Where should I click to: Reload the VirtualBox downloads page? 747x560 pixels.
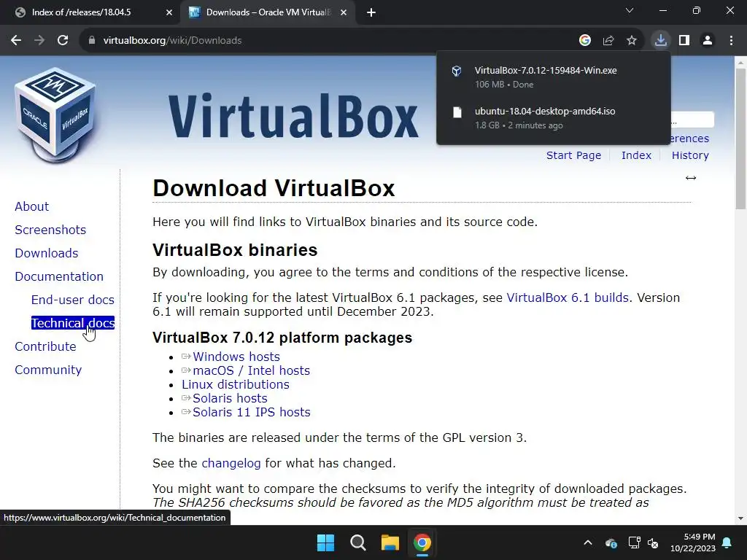[63, 41]
